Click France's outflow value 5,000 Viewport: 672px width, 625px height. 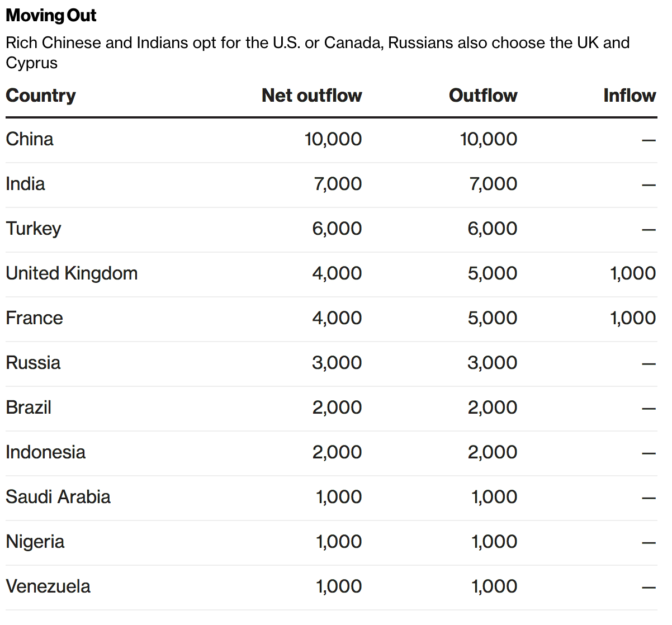493,318
